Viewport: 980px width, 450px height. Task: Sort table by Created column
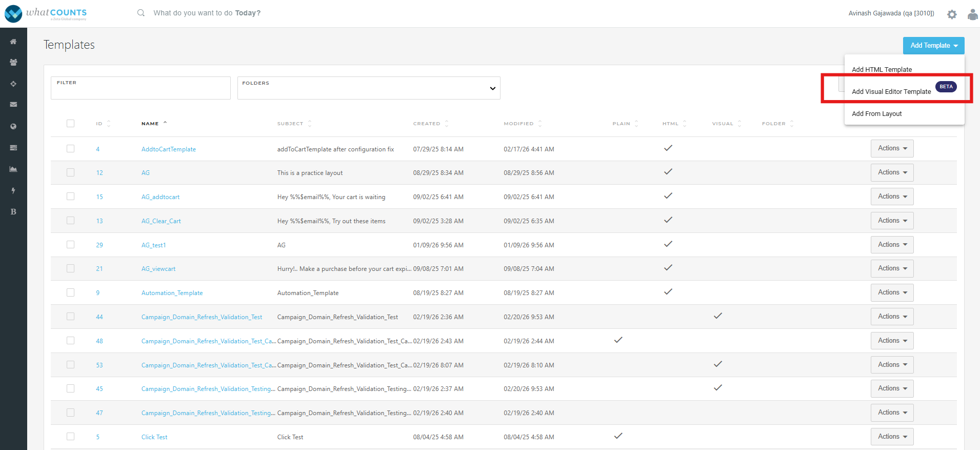[427, 124]
